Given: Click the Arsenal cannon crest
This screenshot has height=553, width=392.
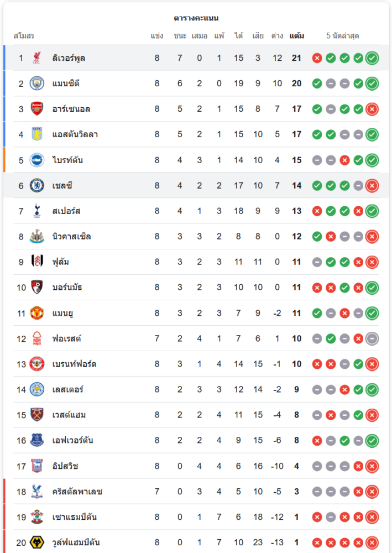Looking at the screenshot, I should [x=37, y=109].
